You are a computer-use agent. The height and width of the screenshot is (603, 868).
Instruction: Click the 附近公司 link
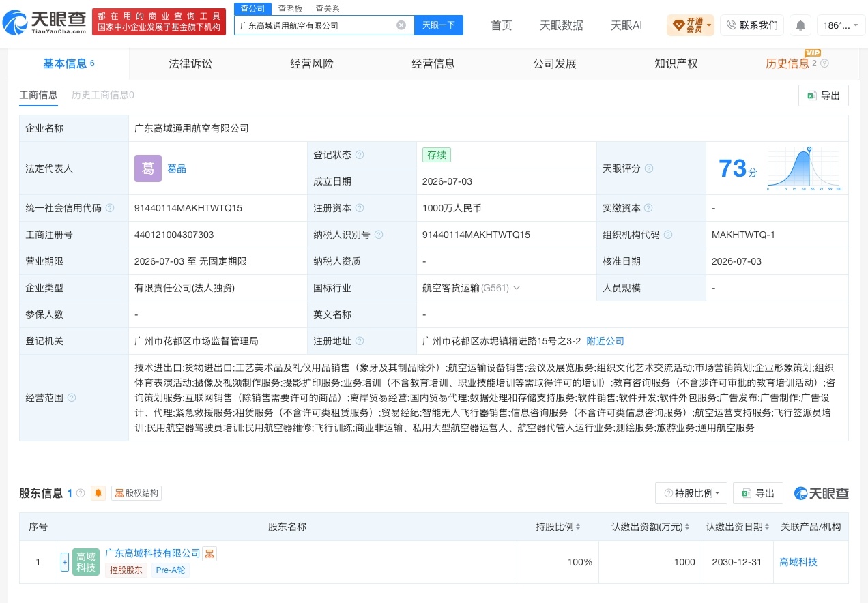[x=605, y=341]
